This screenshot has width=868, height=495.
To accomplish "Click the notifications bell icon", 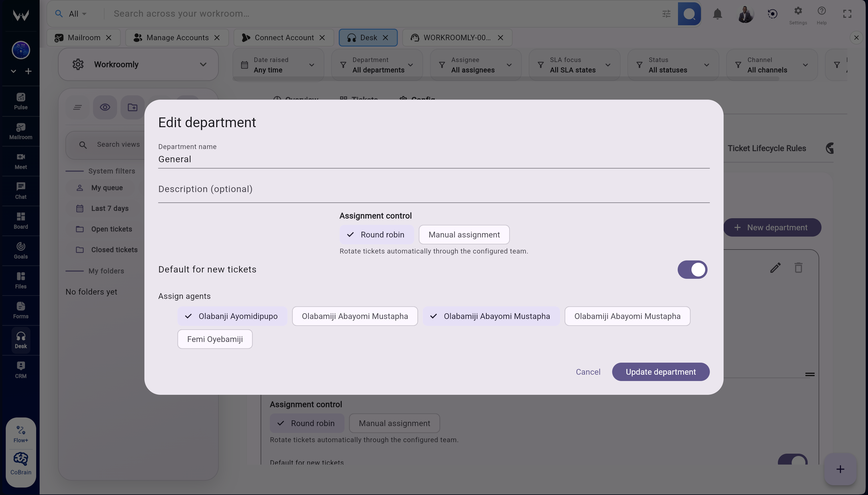I will 717,14.
